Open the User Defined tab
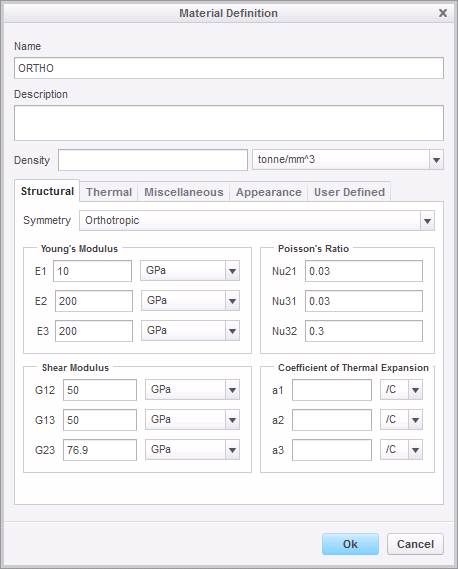 tap(349, 192)
